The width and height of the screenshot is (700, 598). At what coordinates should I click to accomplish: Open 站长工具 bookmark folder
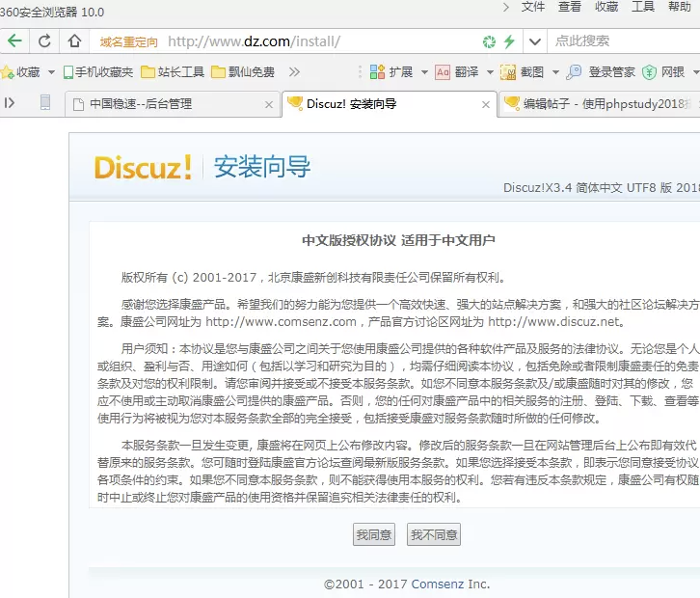173,72
